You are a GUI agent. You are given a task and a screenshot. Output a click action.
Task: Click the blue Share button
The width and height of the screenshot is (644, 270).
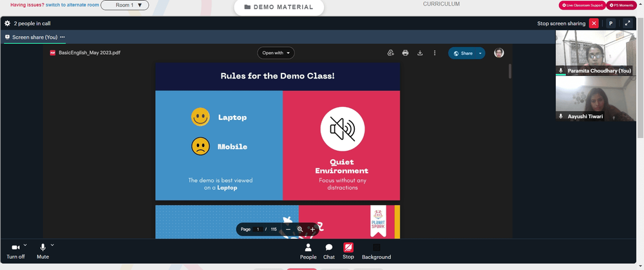tap(462, 53)
